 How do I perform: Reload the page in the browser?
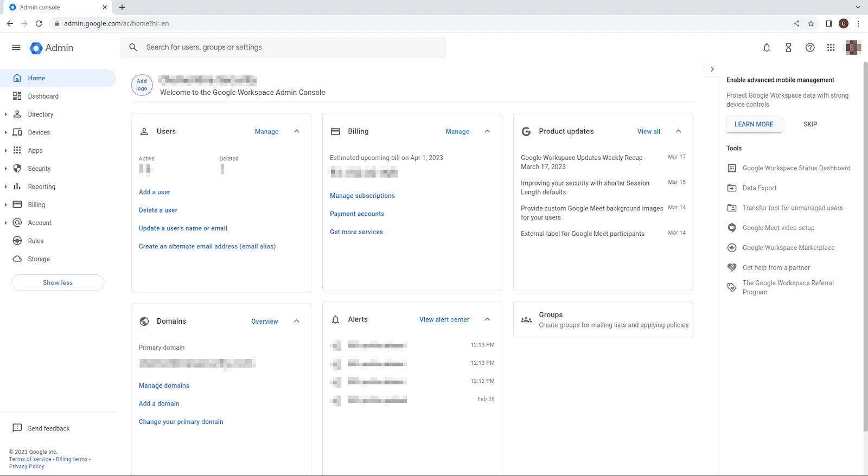(x=39, y=23)
